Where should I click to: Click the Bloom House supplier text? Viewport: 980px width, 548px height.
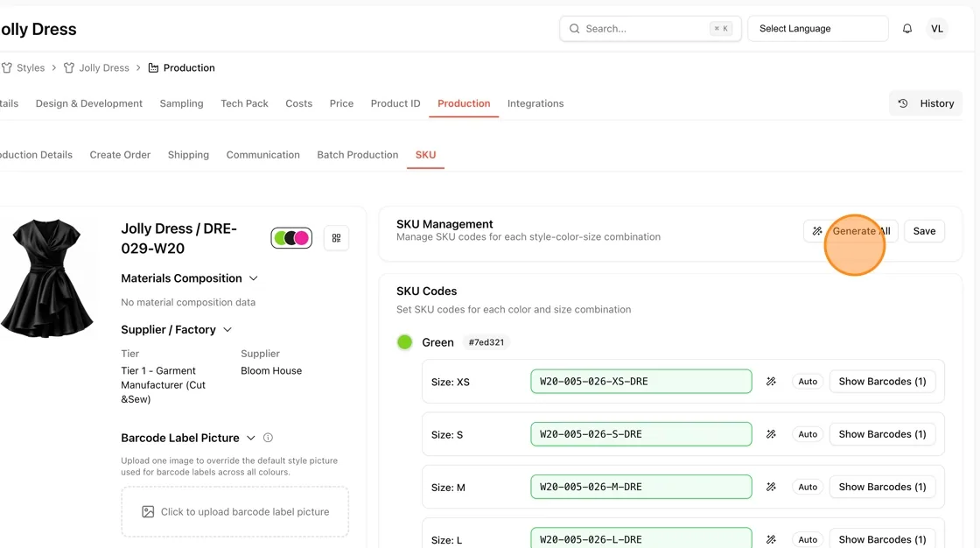(x=271, y=370)
